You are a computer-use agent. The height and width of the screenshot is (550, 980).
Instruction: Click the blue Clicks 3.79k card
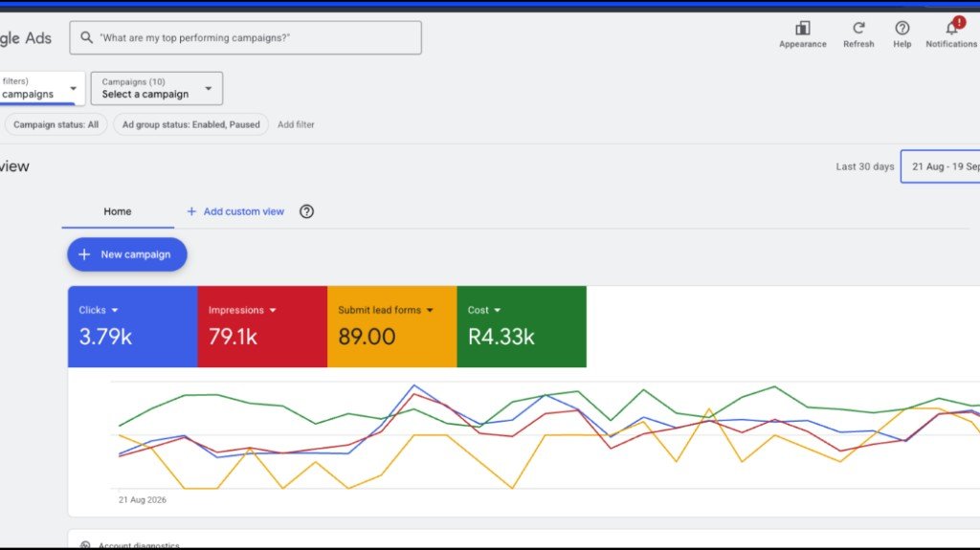pos(132,326)
